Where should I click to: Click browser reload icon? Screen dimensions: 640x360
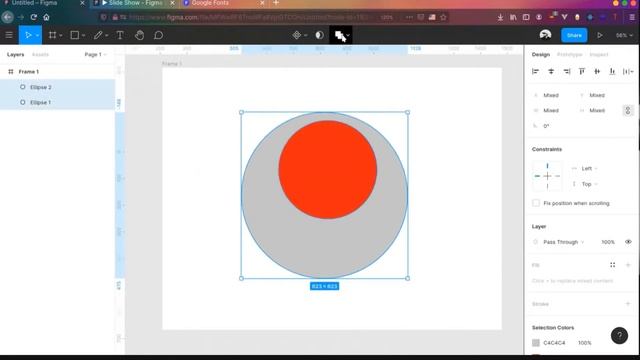pyautogui.click(x=33, y=17)
